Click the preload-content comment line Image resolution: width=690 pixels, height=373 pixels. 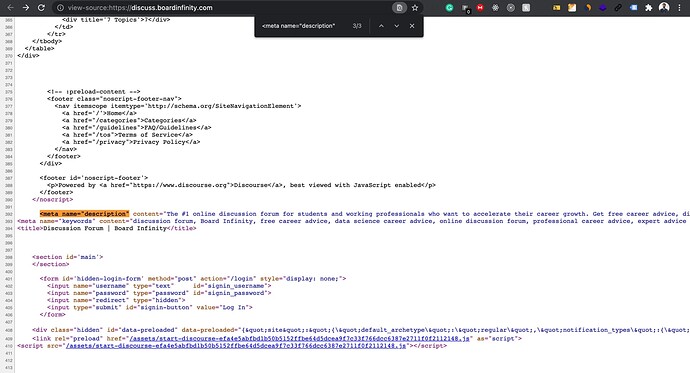coord(94,91)
